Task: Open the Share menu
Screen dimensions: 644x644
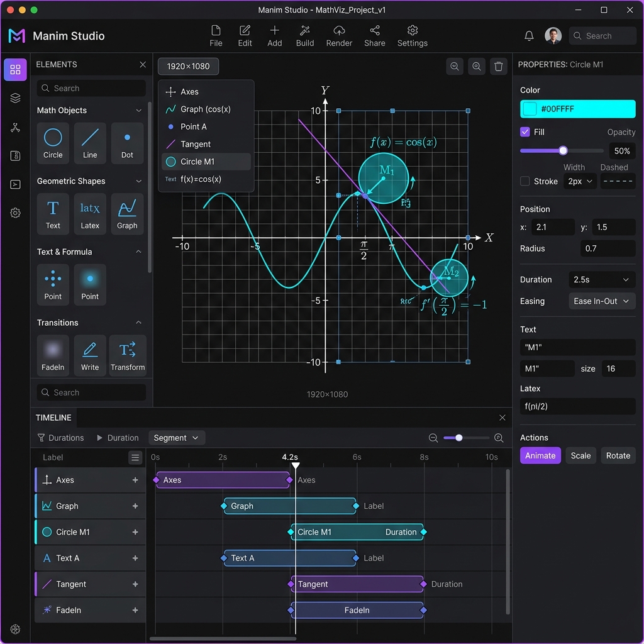Action: [x=375, y=36]
